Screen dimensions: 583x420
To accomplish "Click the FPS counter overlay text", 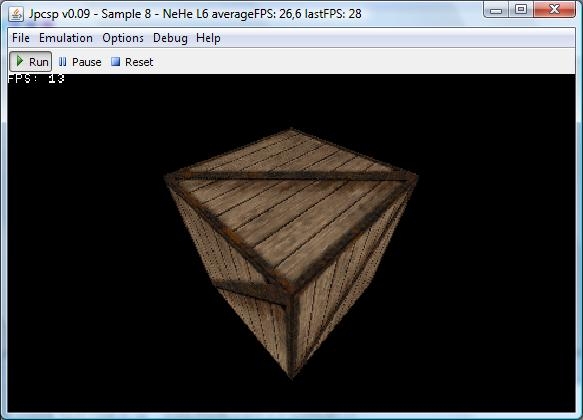I will (36, 78).
